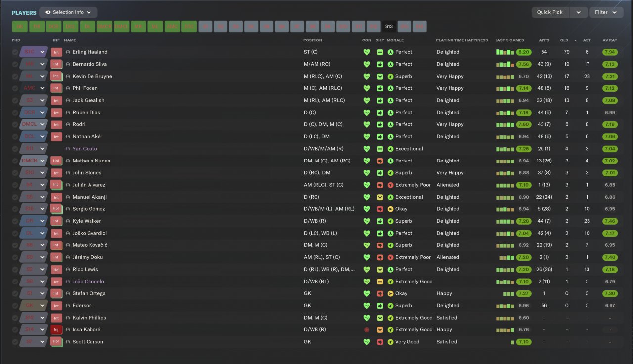Expand the arrow next to Quick Pick

[578, 12]
